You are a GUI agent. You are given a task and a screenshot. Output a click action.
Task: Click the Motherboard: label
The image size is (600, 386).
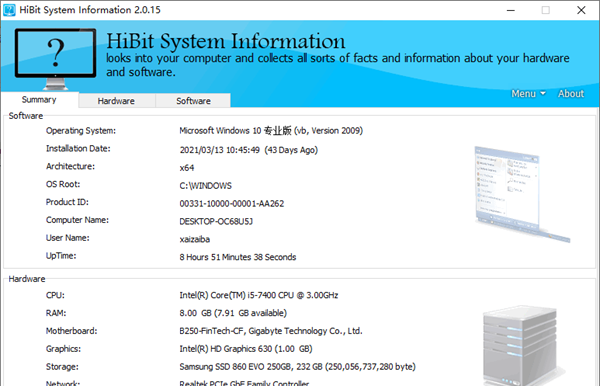pyautogui.click(x=72, y=331)
